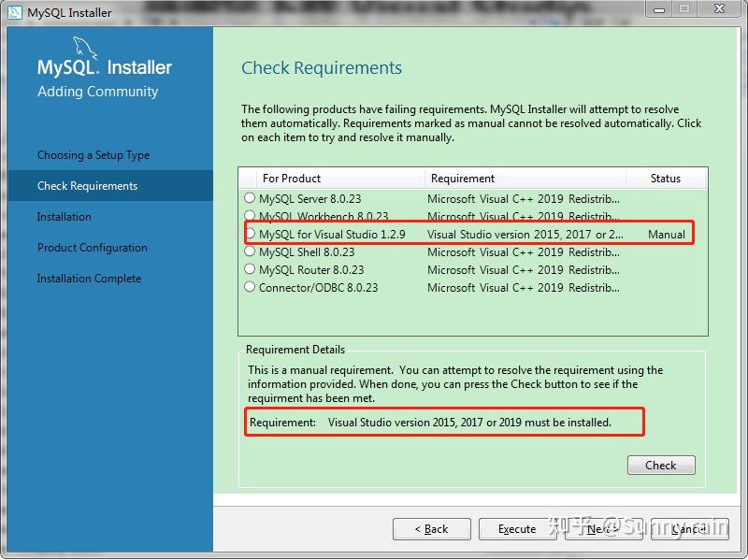Image resolution: width=748 pixels, height=560 pixels.
Task: Select the MySQL Router 8.0.23 product
Action: point(249,269)
